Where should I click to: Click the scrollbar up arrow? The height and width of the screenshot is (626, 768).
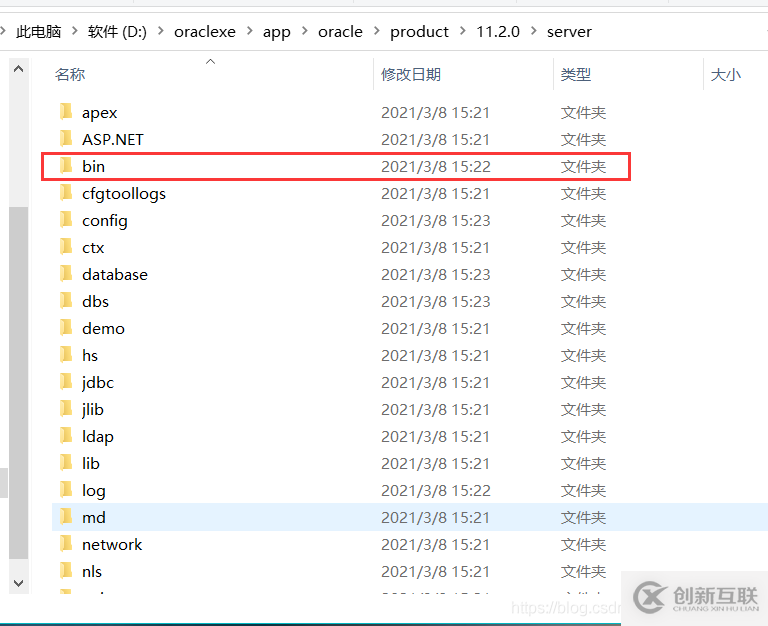[x=19, y=69]
